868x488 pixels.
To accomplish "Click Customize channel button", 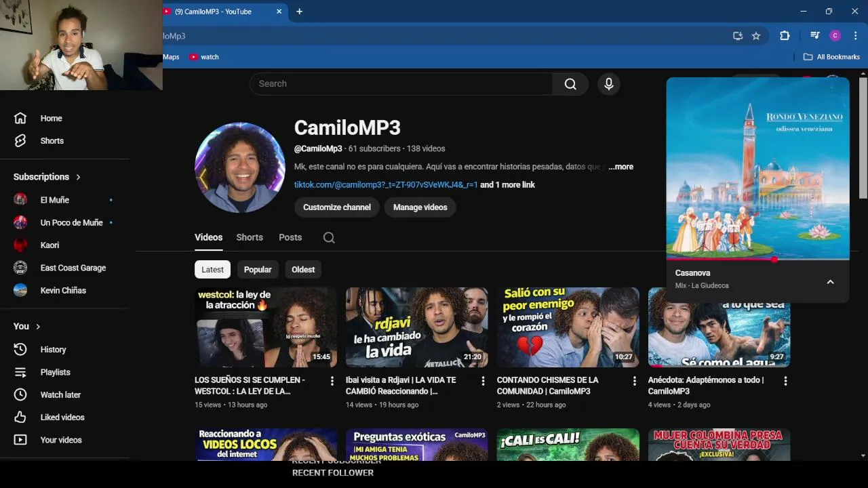I will 337,207.
